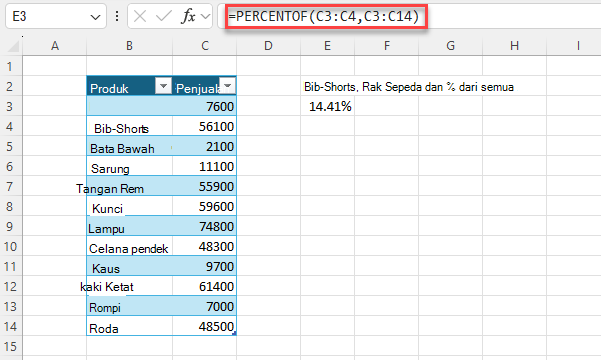Click the Celana pendek product cell
The image size is (601, 360).
[130, 246]
